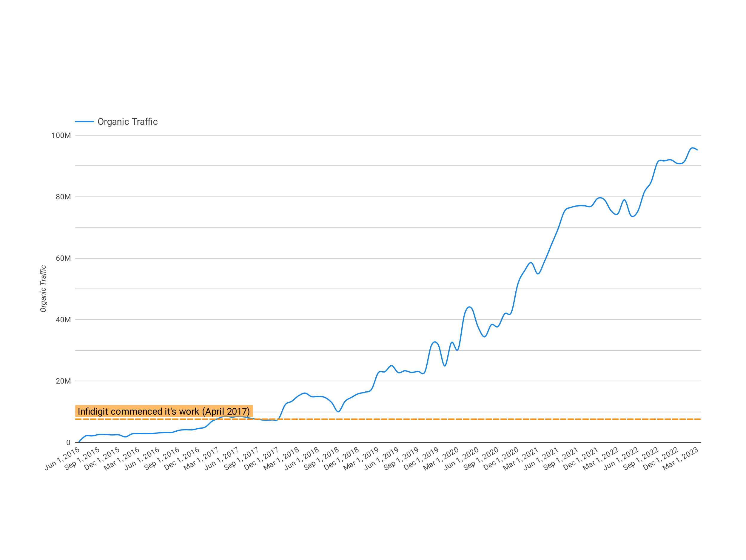Click the line's final peak near 95M
The image size is (746, 560).
coord(692,148)
